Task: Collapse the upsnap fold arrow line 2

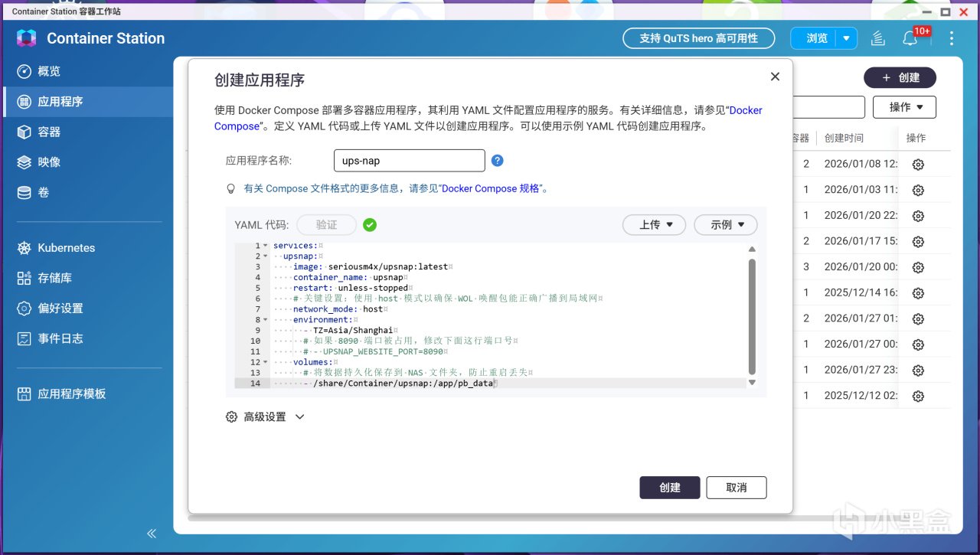Action: pos(266,256)
